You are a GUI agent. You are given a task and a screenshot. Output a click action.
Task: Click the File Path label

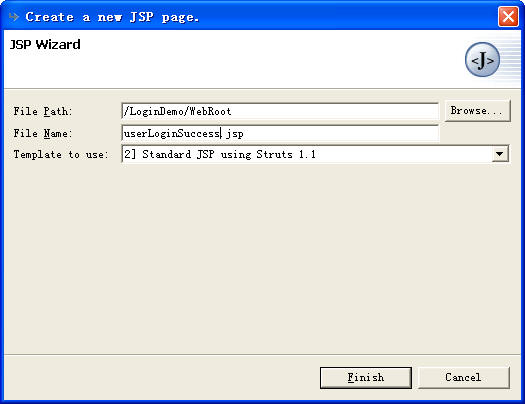[x=43, y=111]
